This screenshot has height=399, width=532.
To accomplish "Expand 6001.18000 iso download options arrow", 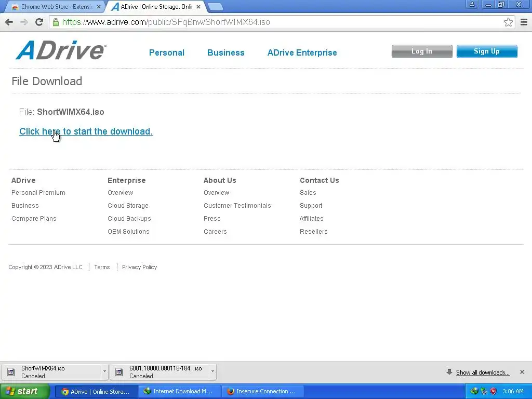I will 212,371.
